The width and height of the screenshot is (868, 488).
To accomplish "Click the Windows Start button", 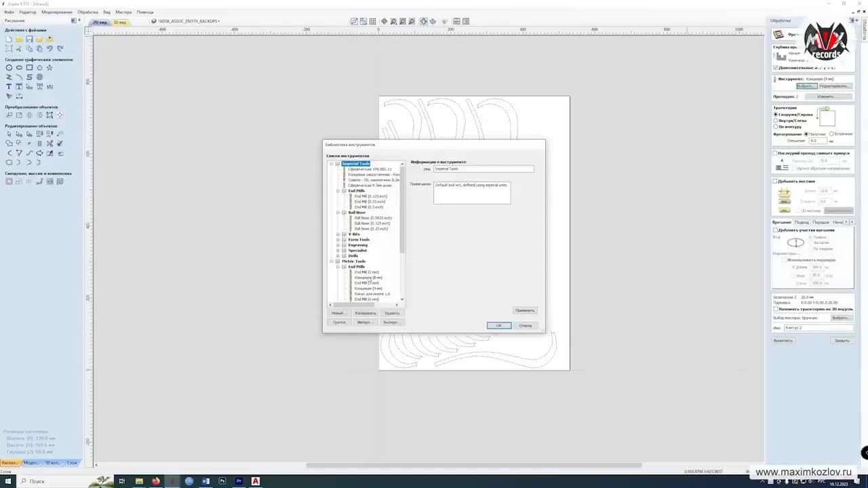I will [x=7, y=481].
